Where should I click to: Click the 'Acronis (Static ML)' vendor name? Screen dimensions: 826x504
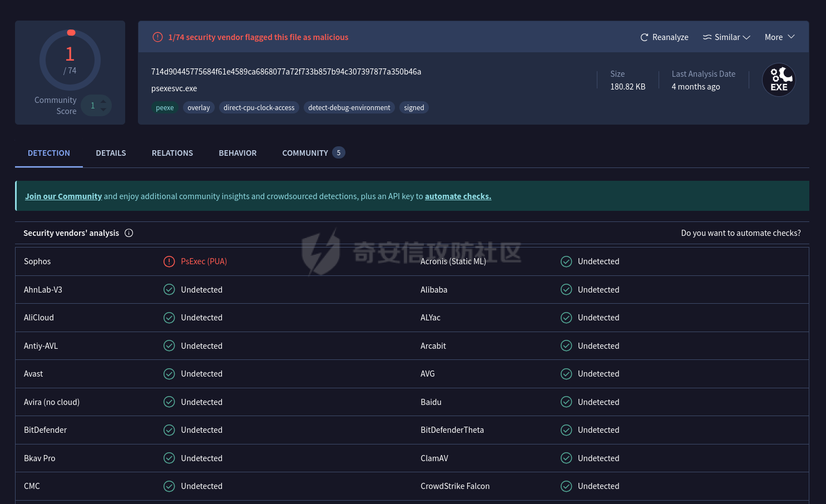click(453, 261)
